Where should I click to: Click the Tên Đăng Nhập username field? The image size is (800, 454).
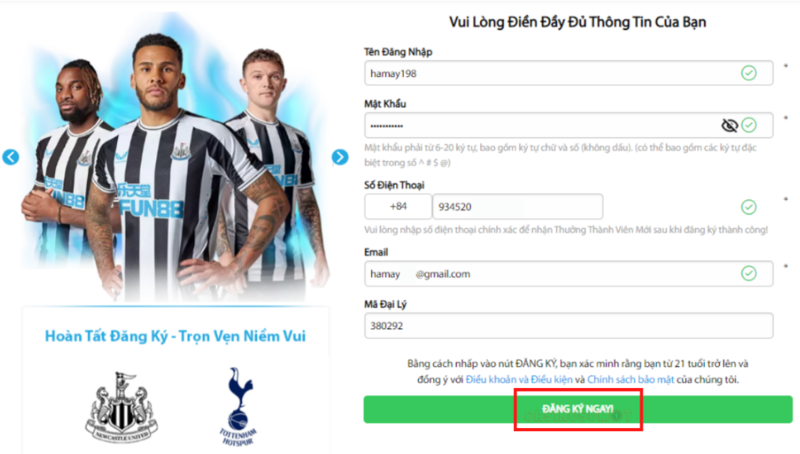(x=568, y=73)
